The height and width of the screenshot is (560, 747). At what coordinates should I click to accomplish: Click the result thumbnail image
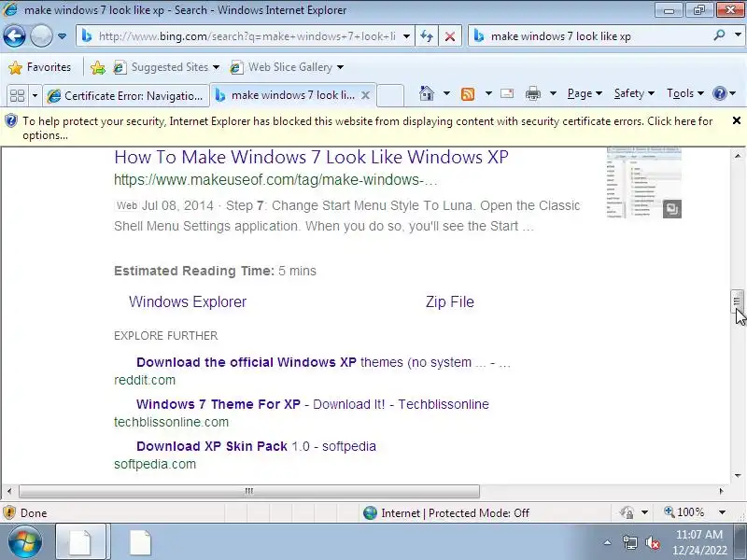(x=644, y=183)
